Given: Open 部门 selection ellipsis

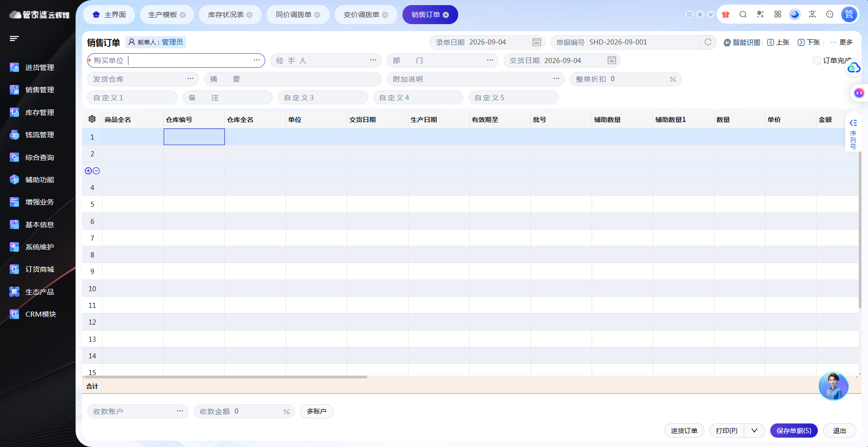Looking at the screenshot, I should (490, 60).
